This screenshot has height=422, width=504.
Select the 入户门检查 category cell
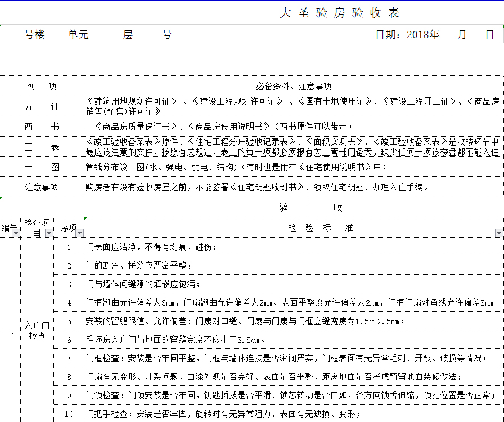(x=37, y=330)
